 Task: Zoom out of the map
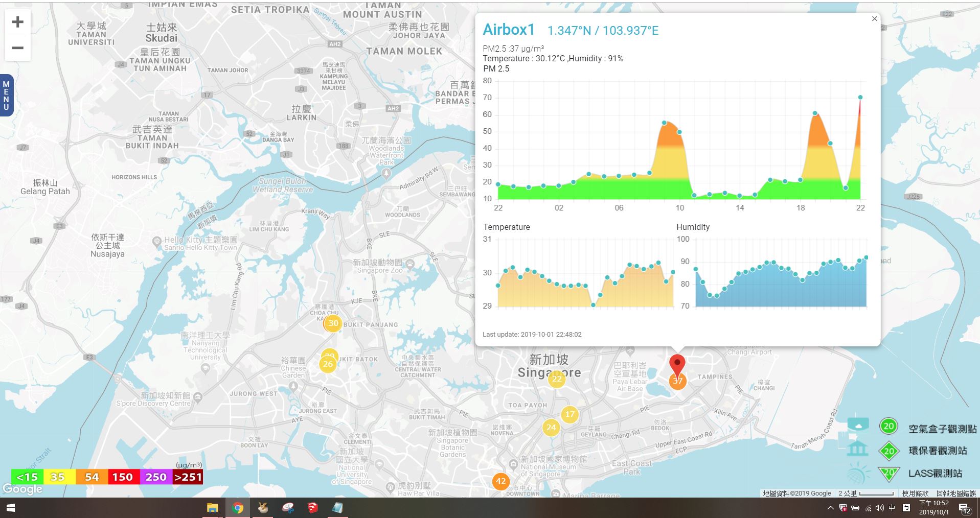pos(18,48)
